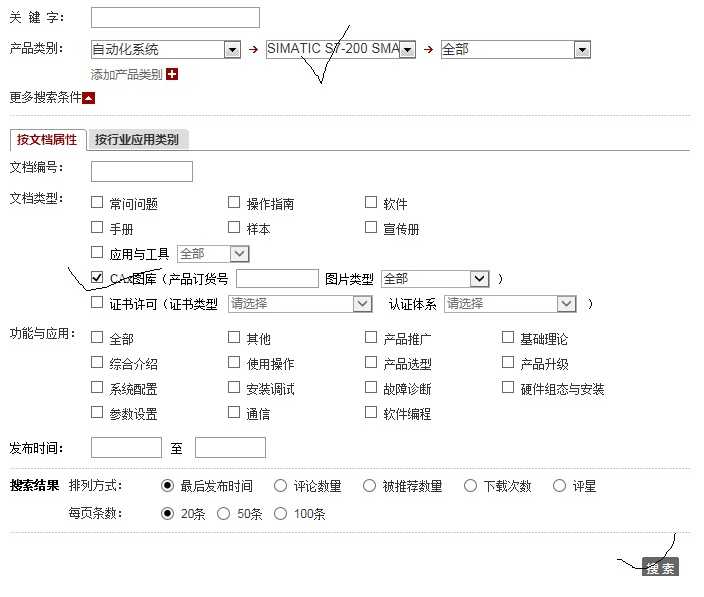The image size is (704, 597).
Task: Check the 故障诊断 checkbox
Action: (371, 387)
